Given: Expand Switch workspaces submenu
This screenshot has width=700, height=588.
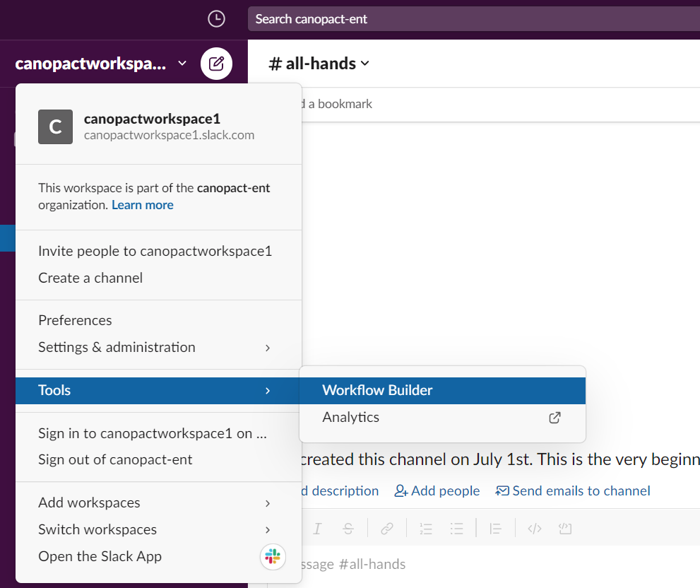Looking at the screenshot, I should 268,530.
